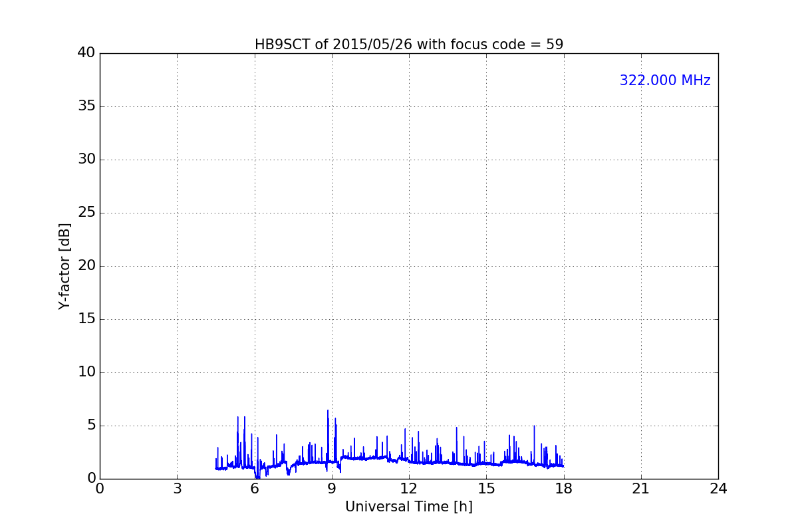
Task: Click x-axis tick label "24"
Action: tap(718, 489)
